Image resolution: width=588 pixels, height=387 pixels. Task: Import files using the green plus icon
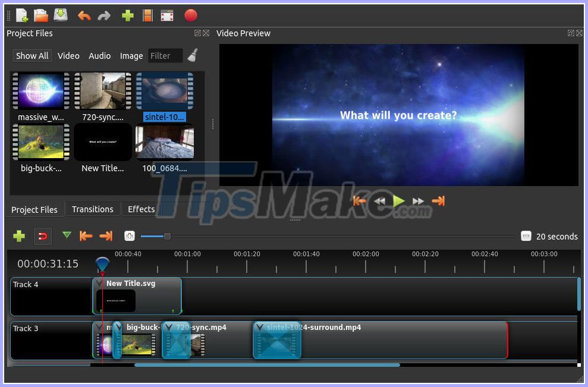click(x=127, y=15)
